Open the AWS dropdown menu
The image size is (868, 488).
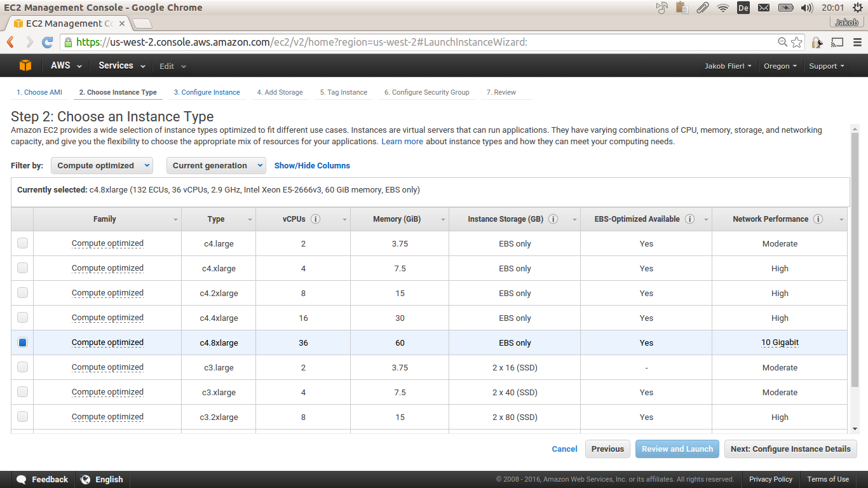[x=66, y=65]
